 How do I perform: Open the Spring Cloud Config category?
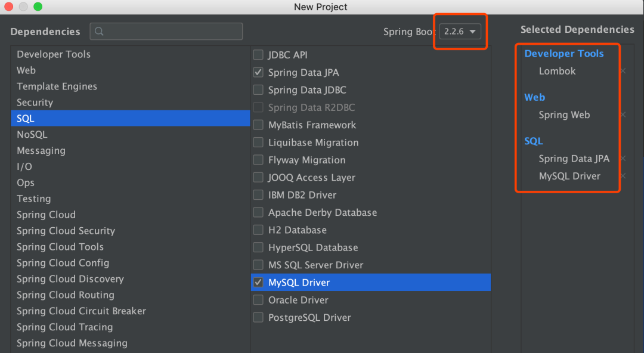coord(63,263)
